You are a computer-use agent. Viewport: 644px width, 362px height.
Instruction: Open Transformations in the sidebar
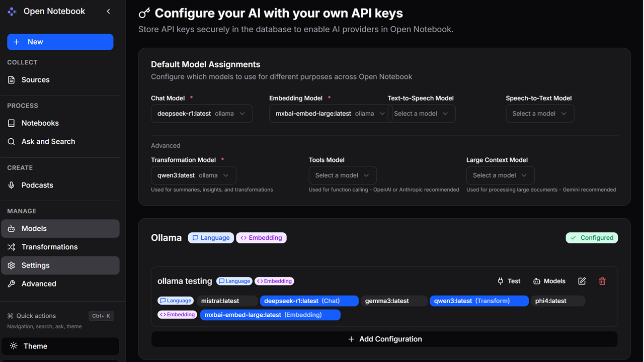click(x=60, y=247)
